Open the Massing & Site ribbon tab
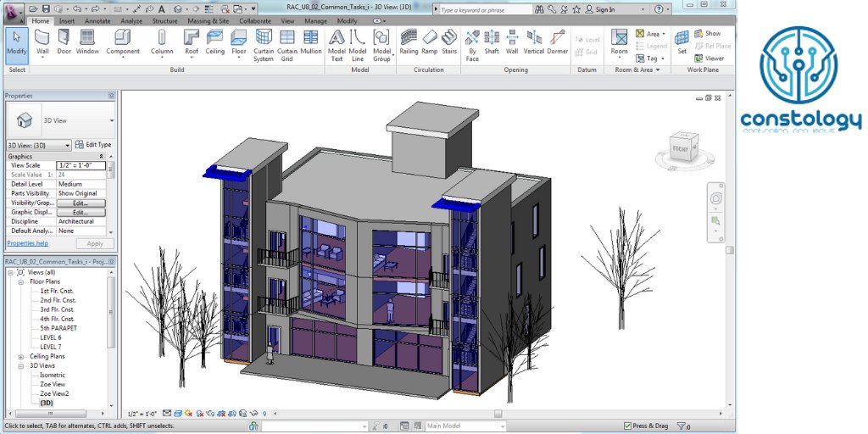The height and width of the screenshot is (434, 868). point(209,21)
